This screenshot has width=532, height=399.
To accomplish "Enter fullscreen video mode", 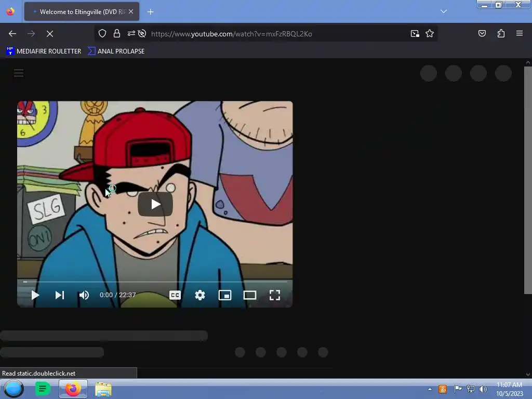I will coord(275,295).
